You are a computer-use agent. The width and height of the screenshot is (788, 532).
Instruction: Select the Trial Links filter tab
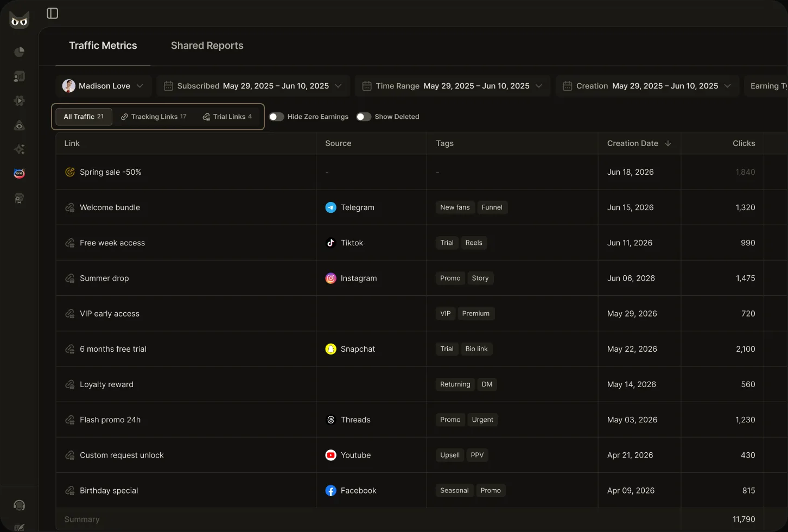[x=227, y=117]
